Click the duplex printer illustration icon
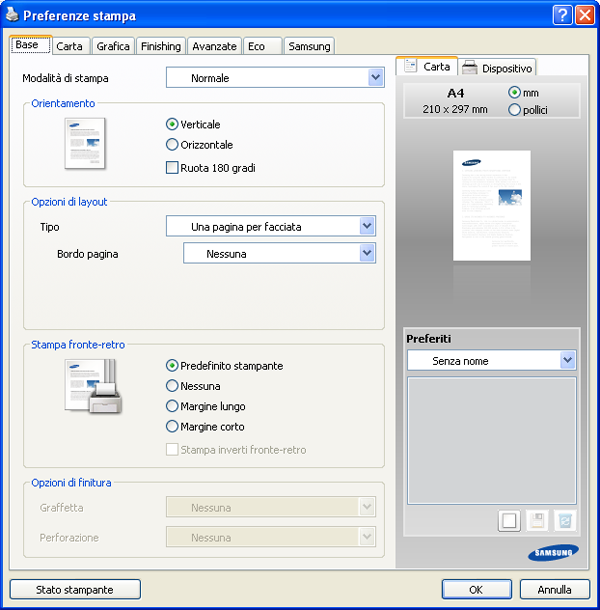The image size is (600, 610). pyautogui.click(x=93, y=386)
